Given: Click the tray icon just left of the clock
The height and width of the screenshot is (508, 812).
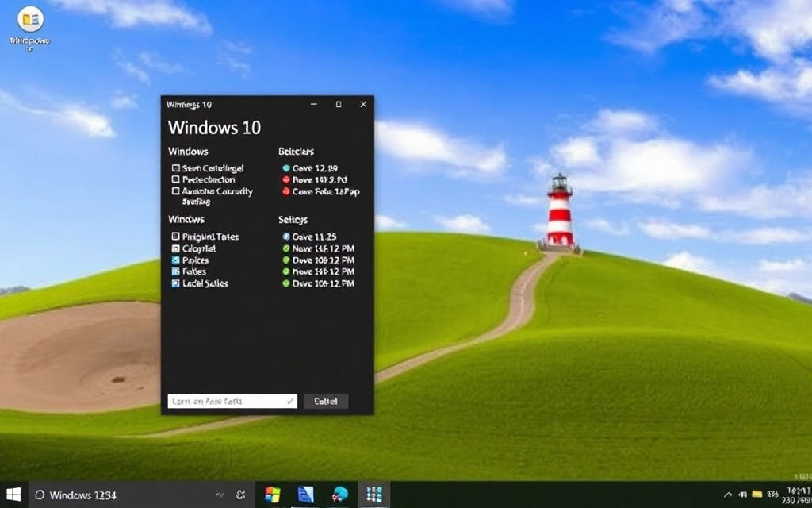Looking at the screenshot, I should tap(772, 495).
